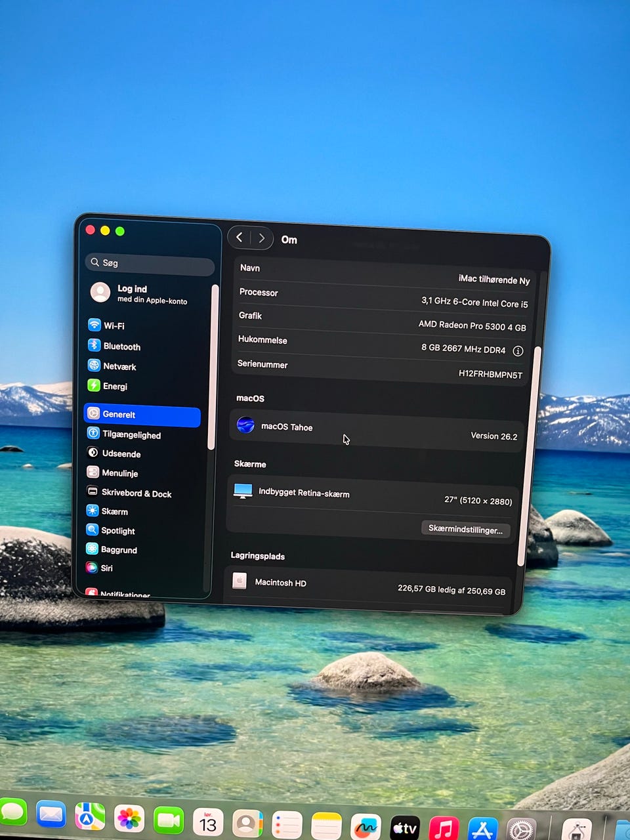Open Photos from the Dock

(x=129, y=819)
